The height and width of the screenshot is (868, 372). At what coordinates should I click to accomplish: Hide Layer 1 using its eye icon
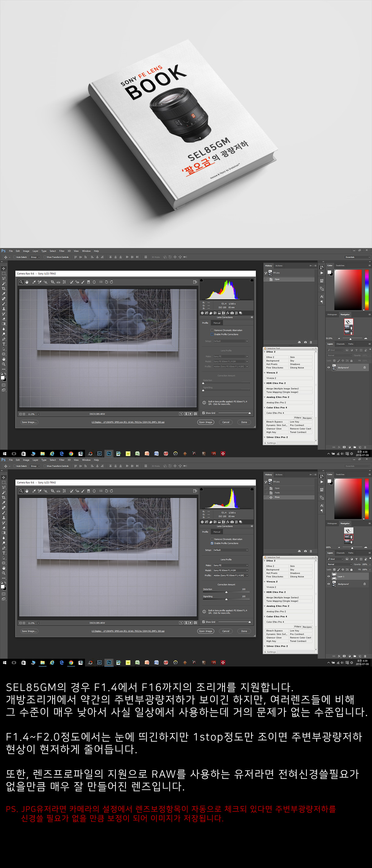click(329, 577)
